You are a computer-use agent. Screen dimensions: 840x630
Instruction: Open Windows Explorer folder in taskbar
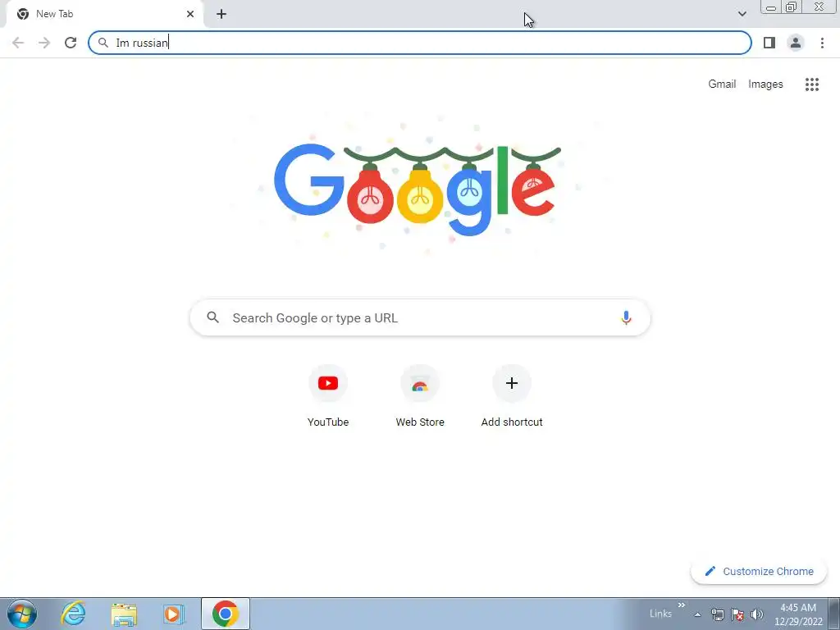(124, 614)
